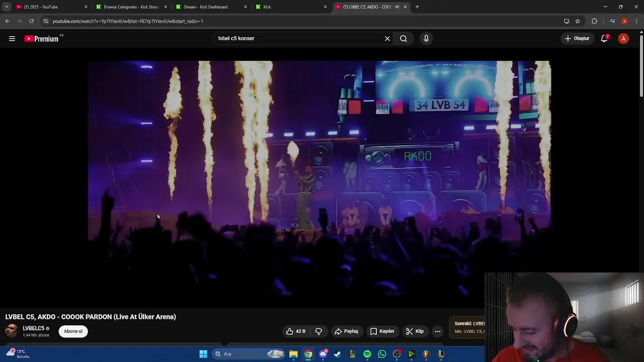Open Chrome media controls icon
The image size is (644, 362).
click(612, 21)
